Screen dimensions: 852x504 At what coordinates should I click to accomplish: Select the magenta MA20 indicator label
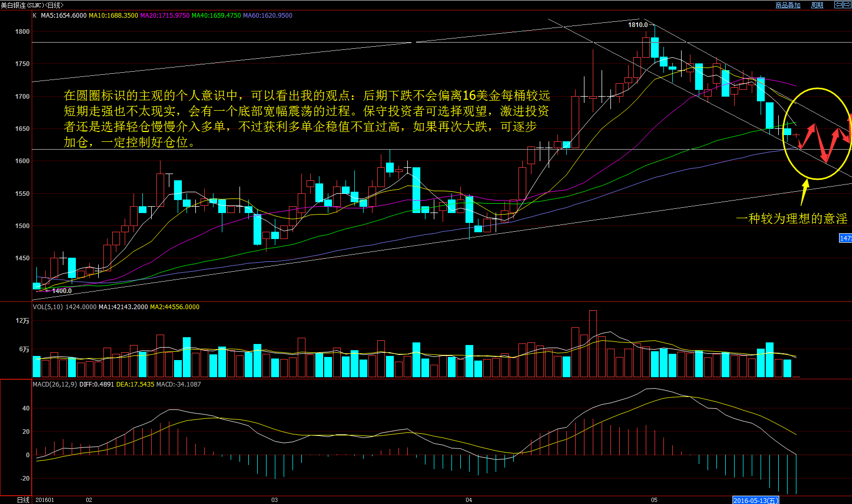coord(165,16)
